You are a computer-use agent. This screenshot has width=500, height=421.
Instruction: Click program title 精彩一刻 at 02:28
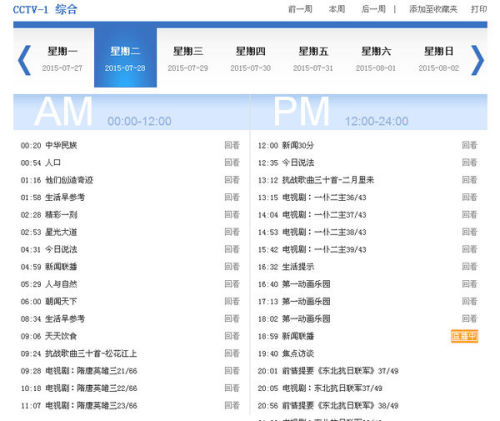[x=61, y=215]
